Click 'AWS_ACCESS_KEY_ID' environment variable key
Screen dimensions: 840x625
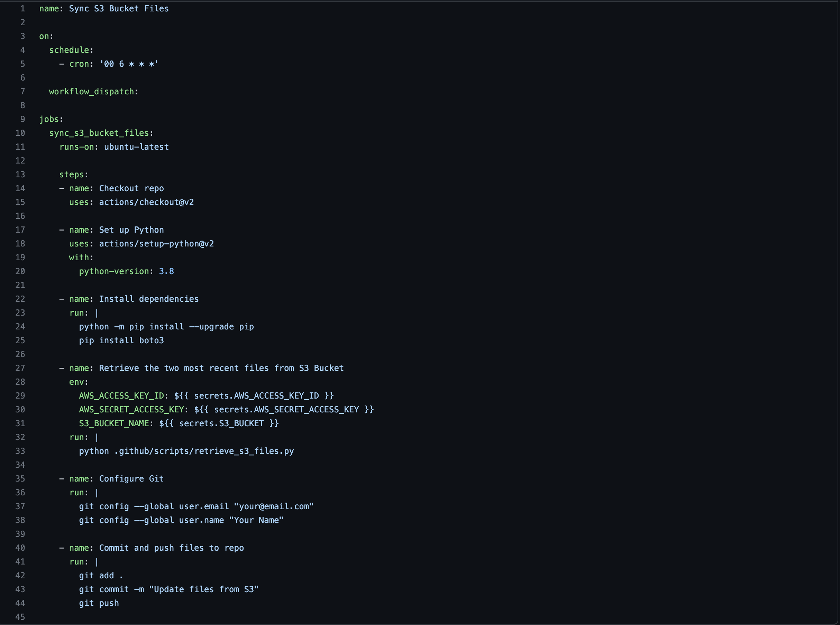point(121,396)
